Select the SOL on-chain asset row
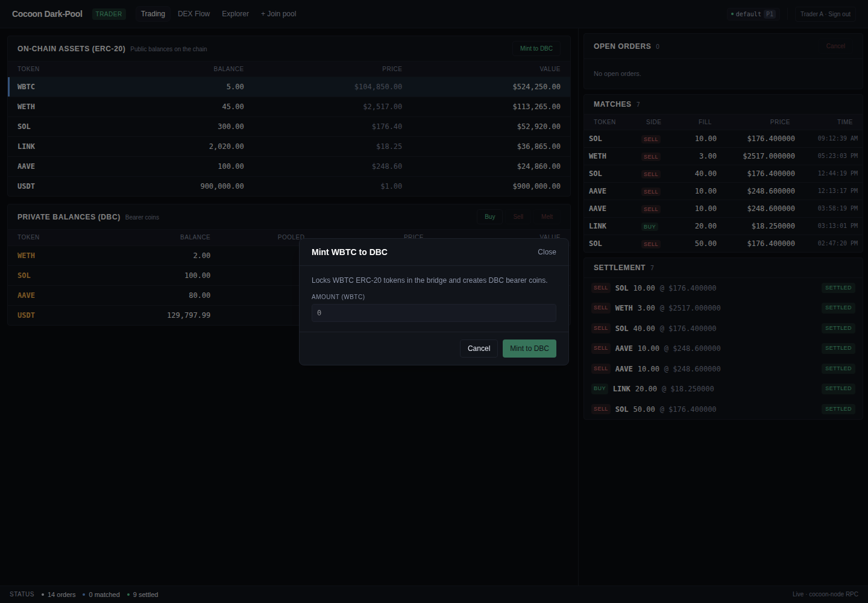This screenshot has width=868, height=603. click(289, 127)
